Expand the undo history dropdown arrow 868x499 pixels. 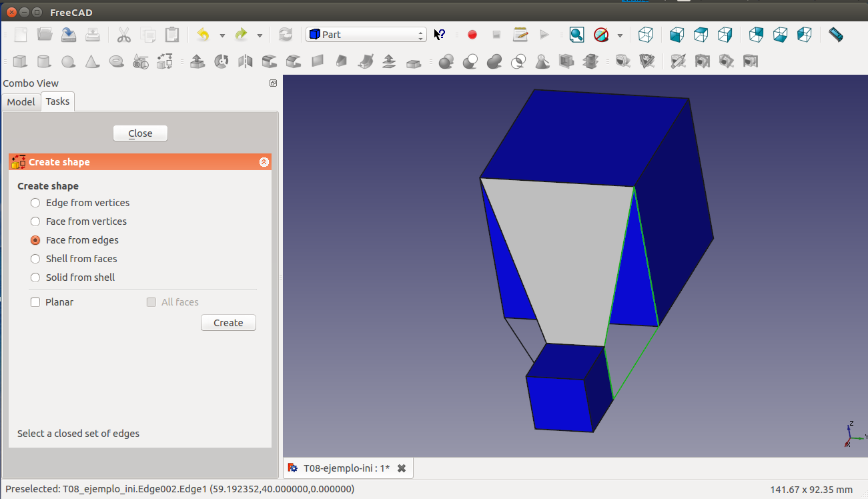coord(222,35)
